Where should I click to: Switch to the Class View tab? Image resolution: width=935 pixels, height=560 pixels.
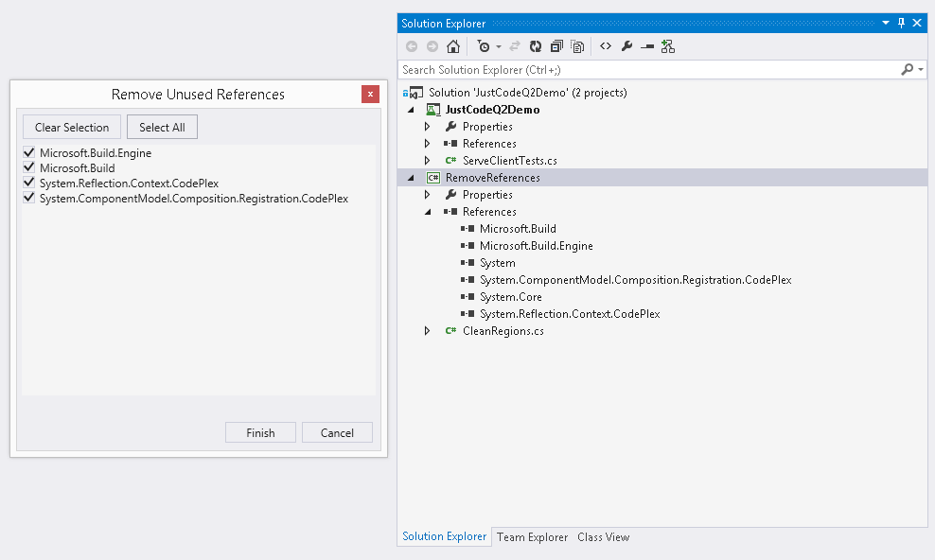pos(603,536)
